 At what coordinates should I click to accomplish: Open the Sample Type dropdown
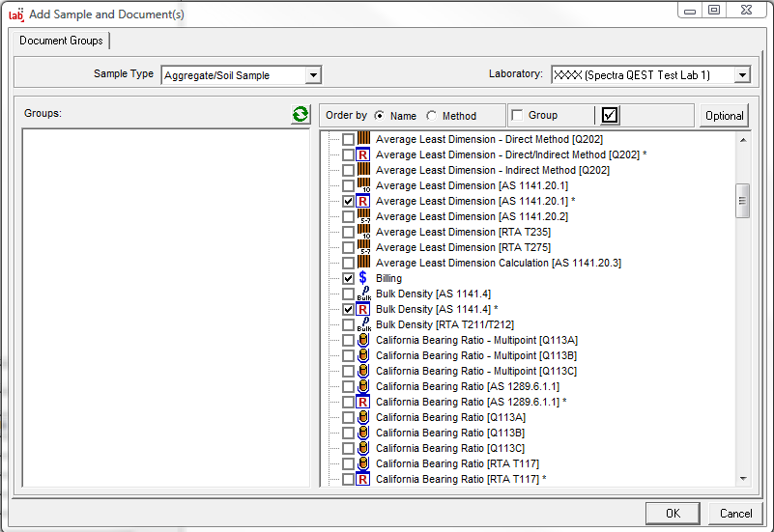point(312,75)
